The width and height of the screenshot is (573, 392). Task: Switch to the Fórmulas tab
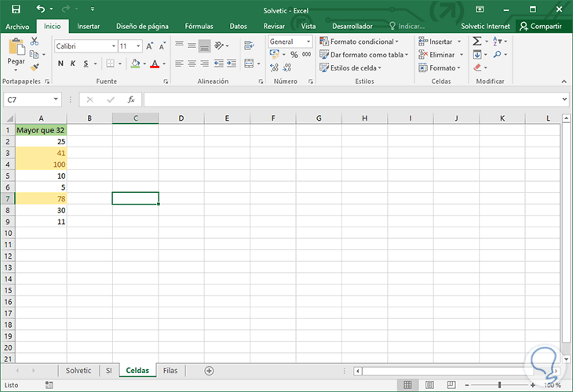pyautogui.click(x=199, y=27)
